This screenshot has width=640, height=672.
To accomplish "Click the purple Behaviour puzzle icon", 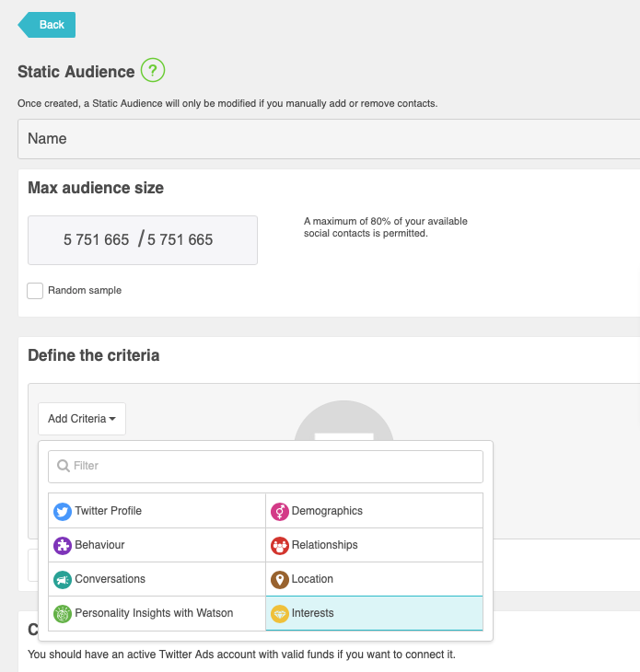I will pos(63,546).
